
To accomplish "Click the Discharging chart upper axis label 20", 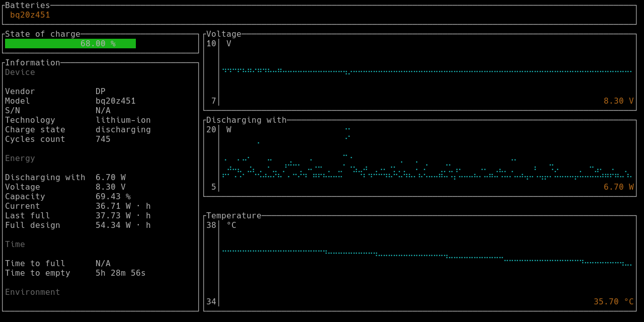I will (x=211, y=130).
